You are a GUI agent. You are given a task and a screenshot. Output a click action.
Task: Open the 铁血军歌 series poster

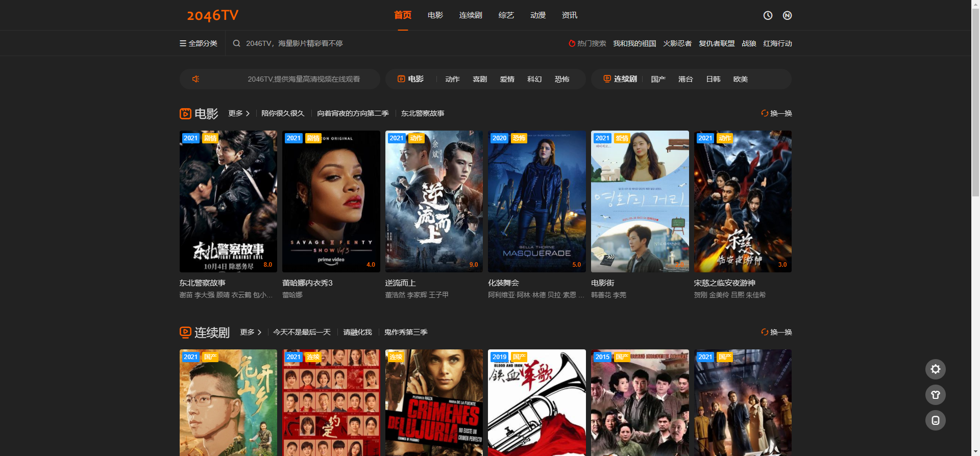pyautogui.click(x=537, y=403)
